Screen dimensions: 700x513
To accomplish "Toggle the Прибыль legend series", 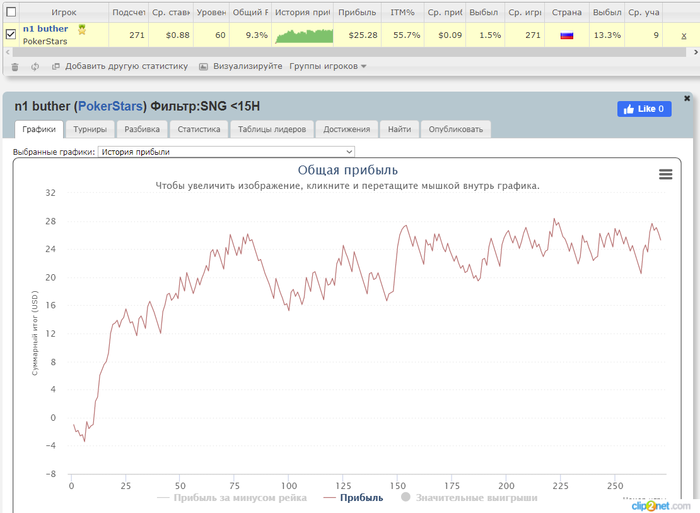I will click(353, 498).
